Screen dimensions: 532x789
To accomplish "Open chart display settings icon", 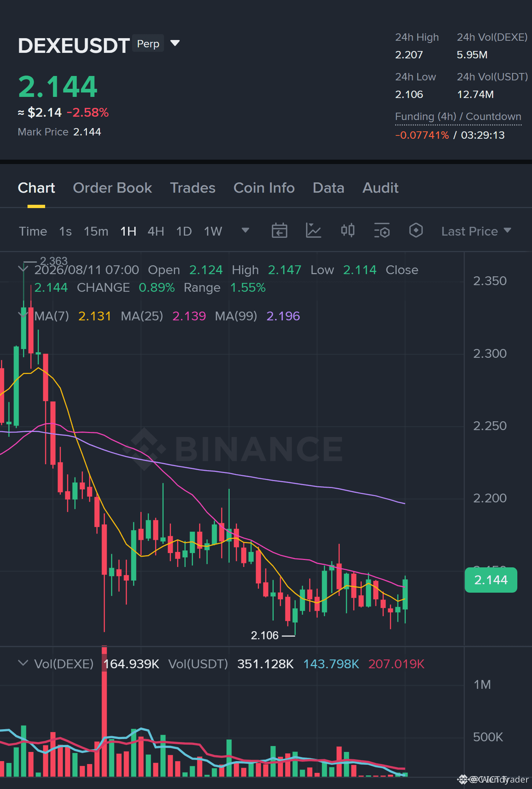I will tap(382, 231).
